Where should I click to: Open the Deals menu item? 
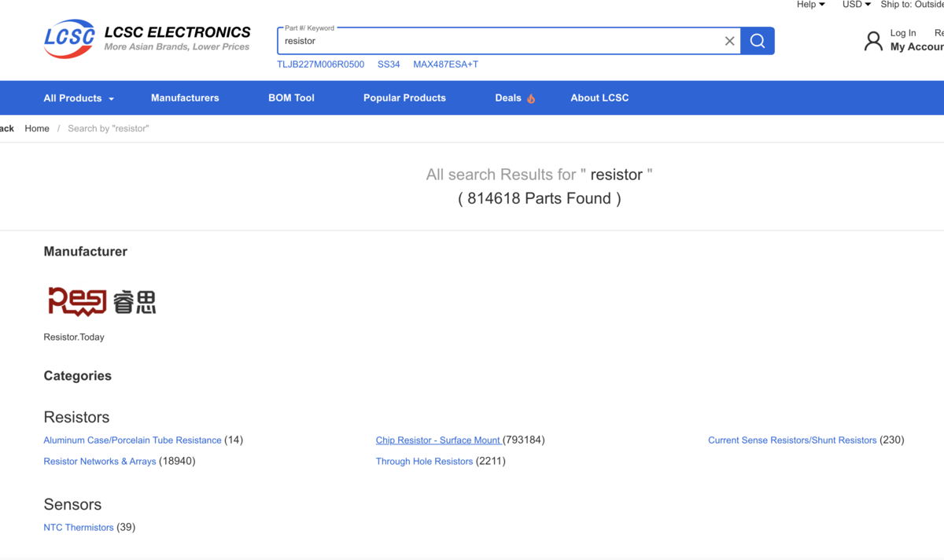click(x=508, y=98)
